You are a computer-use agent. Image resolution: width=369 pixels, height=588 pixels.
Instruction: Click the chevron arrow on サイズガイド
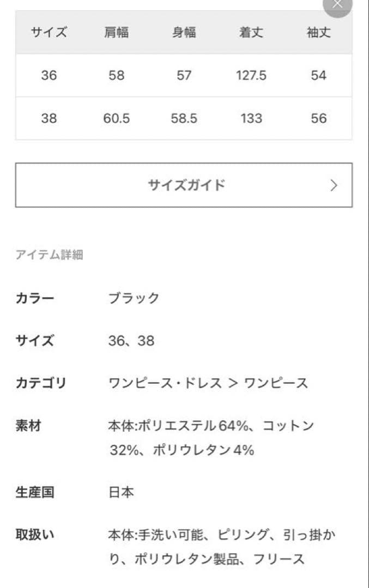[x=334, y=185]
